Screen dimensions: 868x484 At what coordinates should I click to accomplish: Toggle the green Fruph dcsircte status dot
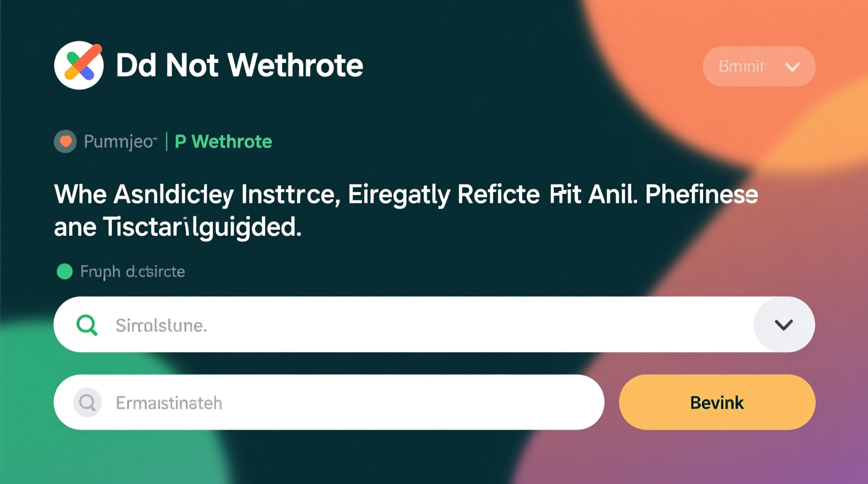(65, 271)
